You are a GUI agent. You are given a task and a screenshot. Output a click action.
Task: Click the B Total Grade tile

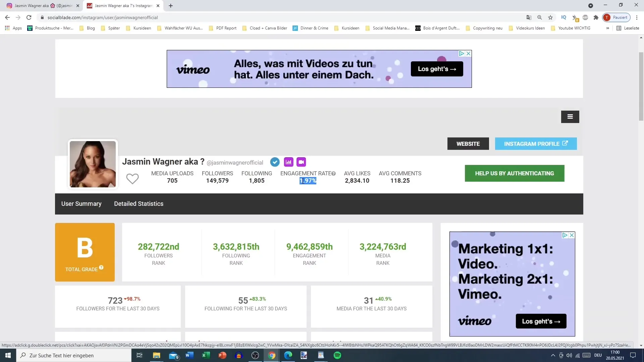coord(85,252)
